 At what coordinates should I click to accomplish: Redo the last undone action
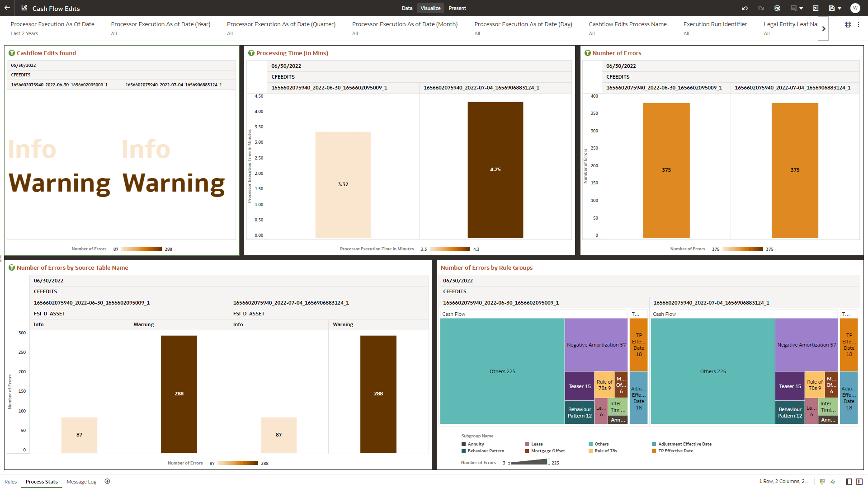tap(761, 8)
